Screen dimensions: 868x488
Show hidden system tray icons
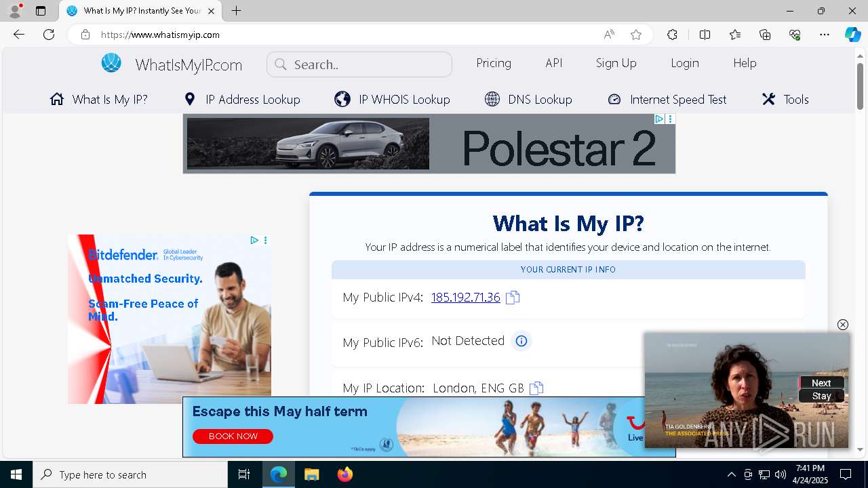731,474
